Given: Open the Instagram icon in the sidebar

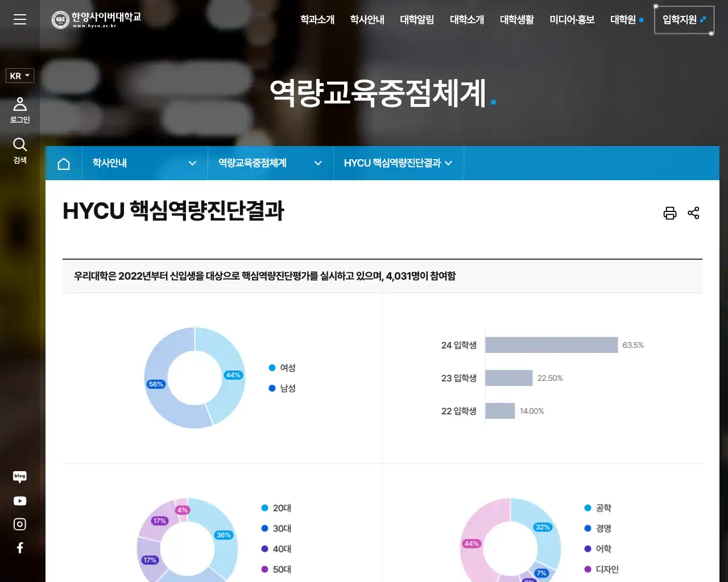Looking at the screenshot, I should tap(19, 523).
